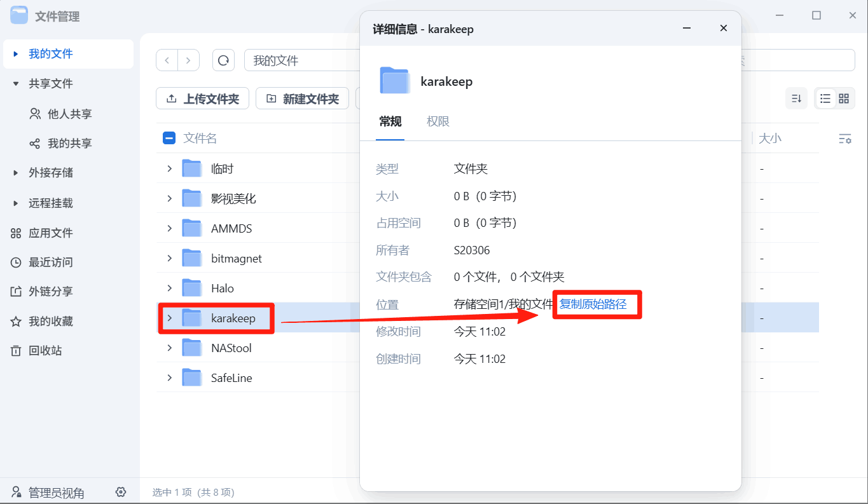Open the sort order icon
Image resolution: width=868 pixels, height=504 pixels.
[x=796, y=99]
